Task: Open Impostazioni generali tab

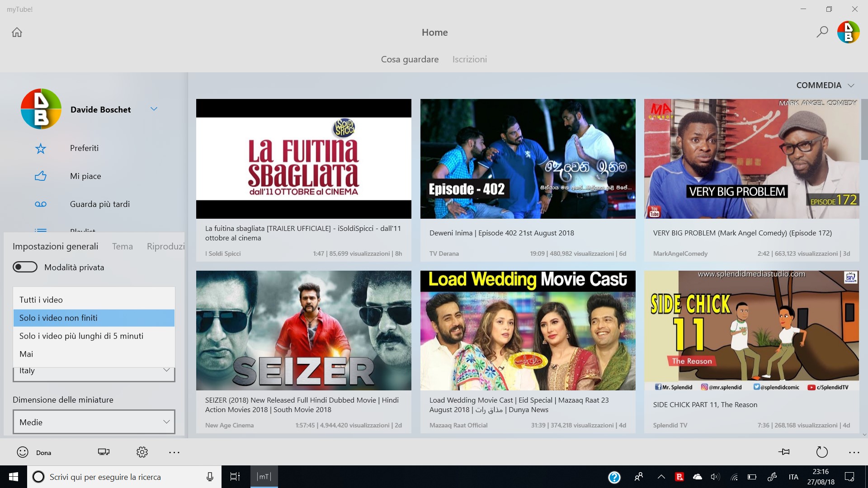Action: click(55, 246)
